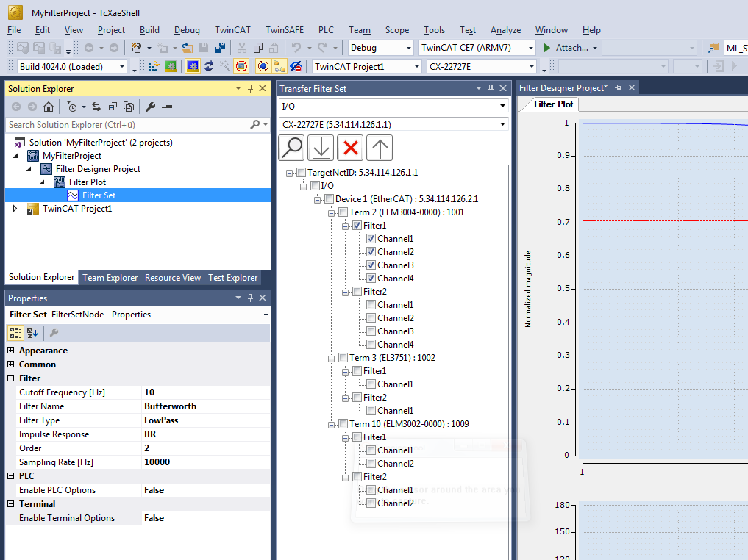Uncheck Channel1 of Term 2 Filter1
The image size is (748, 560).
[371, 239]
